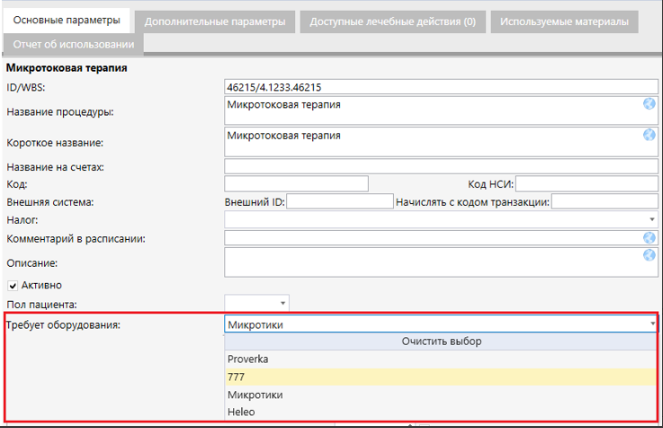The height and width of the screenshot is (428, 663).
Task: Go to Используемые материалы tab
Action: [565, 20]
